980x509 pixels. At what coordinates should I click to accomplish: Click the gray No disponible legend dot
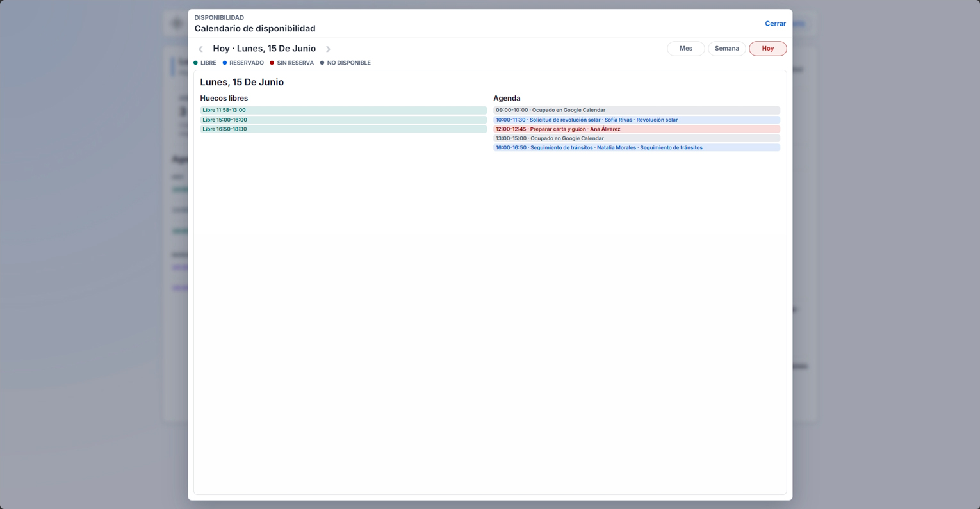322,63
